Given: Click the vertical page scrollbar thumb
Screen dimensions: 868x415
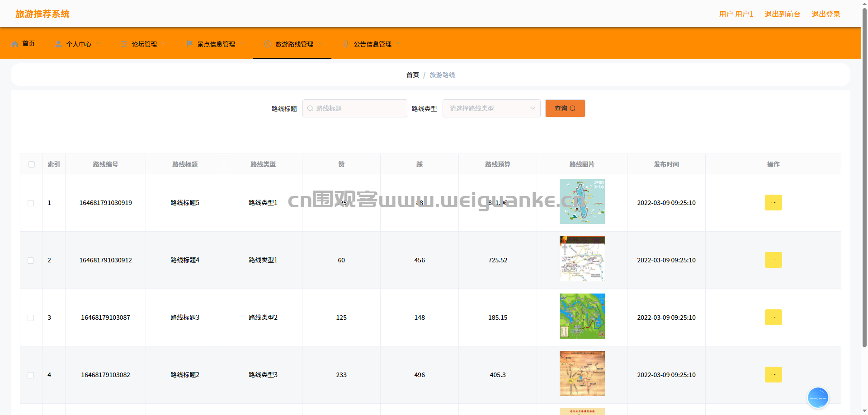Looking at the screenshot, I should (864, 178).
